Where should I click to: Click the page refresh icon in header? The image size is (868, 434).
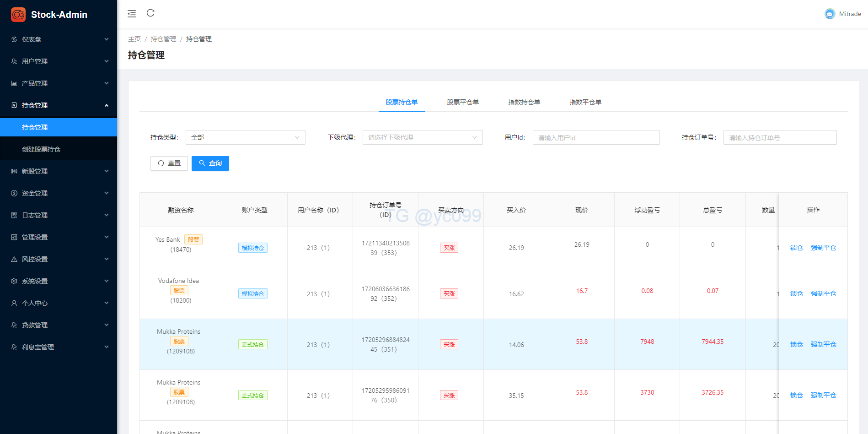pyautogui.click(x=150, y=13)
